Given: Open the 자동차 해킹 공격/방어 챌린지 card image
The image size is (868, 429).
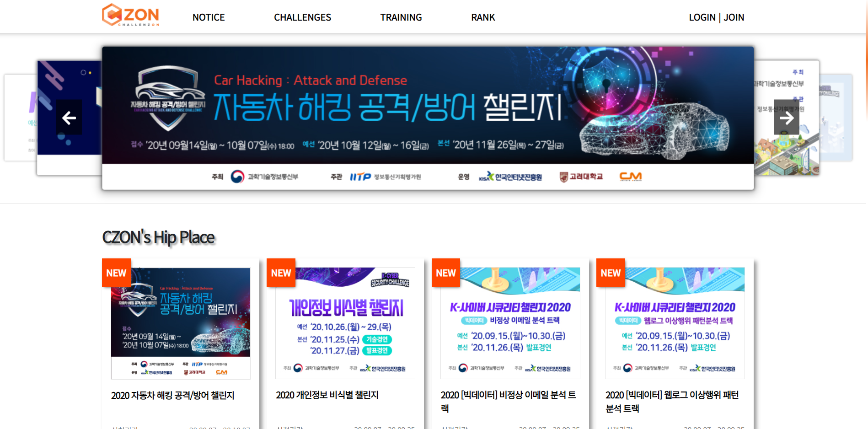Looking at the screenshot, I should pyautogui.click(x=181, y=323).
